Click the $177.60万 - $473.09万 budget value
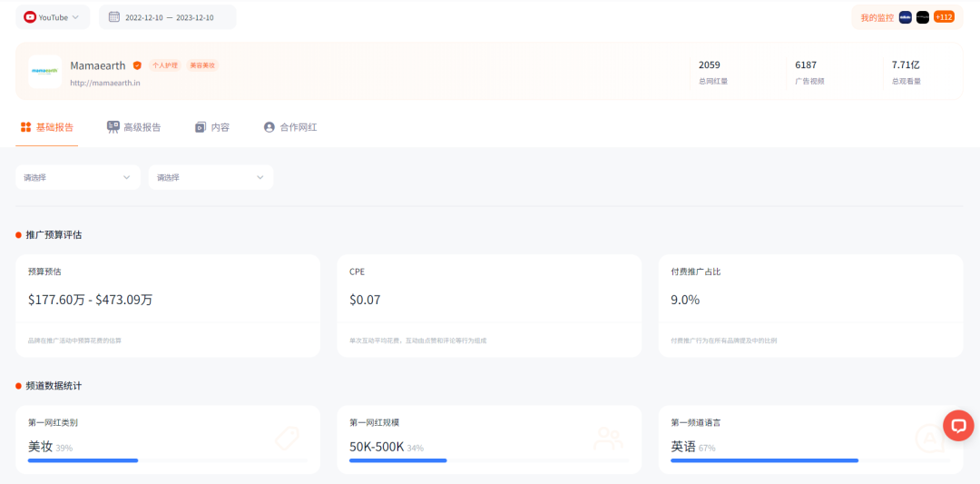Screen dimensions: 980x484 click(90, 300)
